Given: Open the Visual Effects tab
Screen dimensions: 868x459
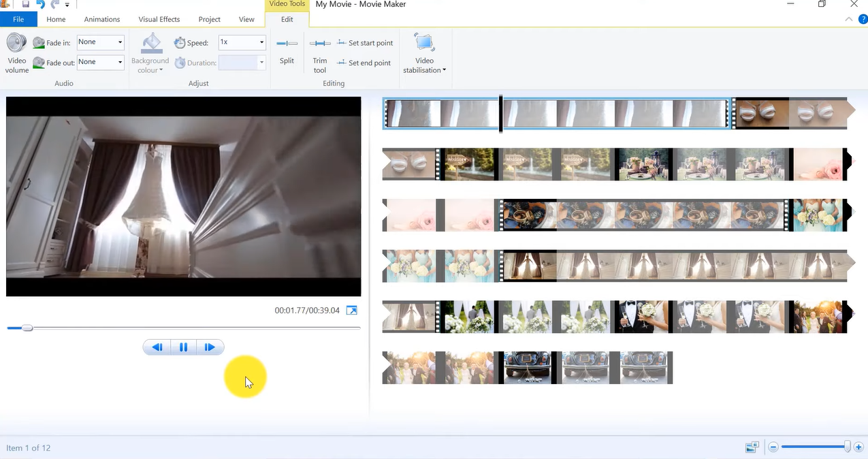Looking at the screenshot, I should (159, 19).
